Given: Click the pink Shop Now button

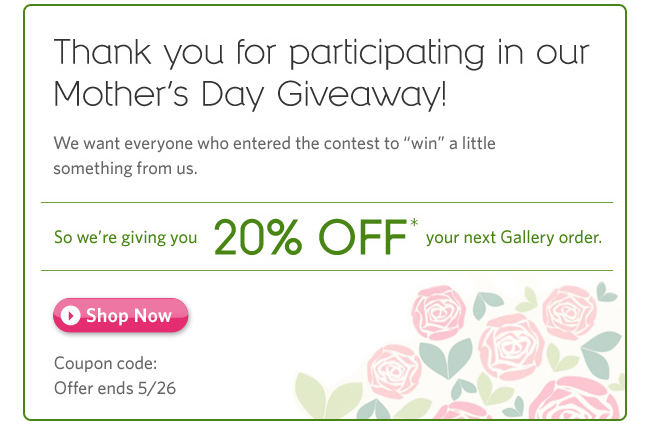Looking at the screenshot, I should (x=120, y=316).
